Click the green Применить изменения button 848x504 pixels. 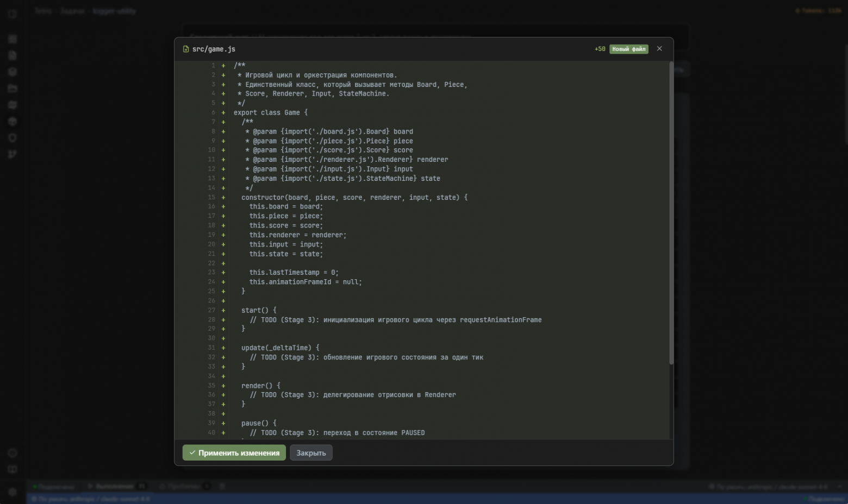234,452
